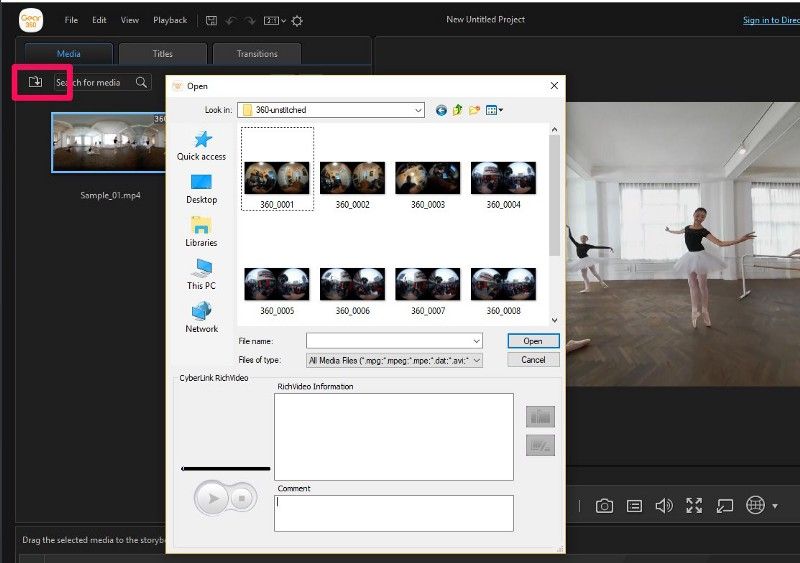Switch to the Media tab
Image resolution: width=800 pixels, height=563 pixels.
pos(68,54)
